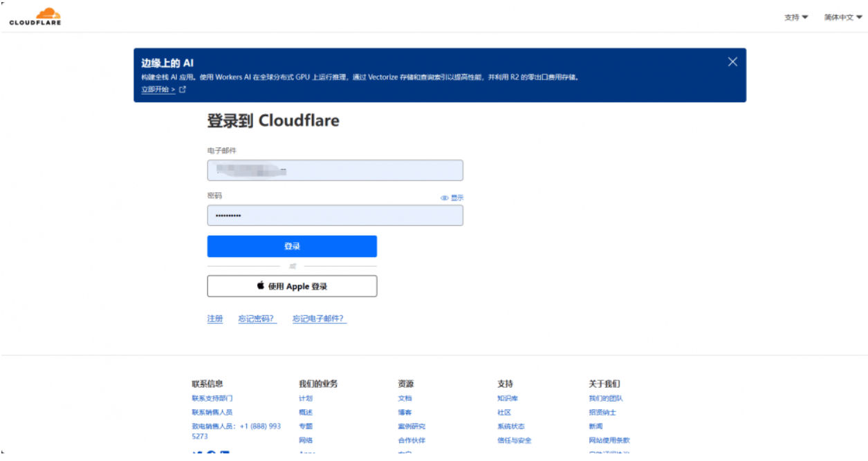Screen dimensions: 868x461
Task: Click the 电子邮件 input field
Action: pyautogui.click(x=335, y=170)
